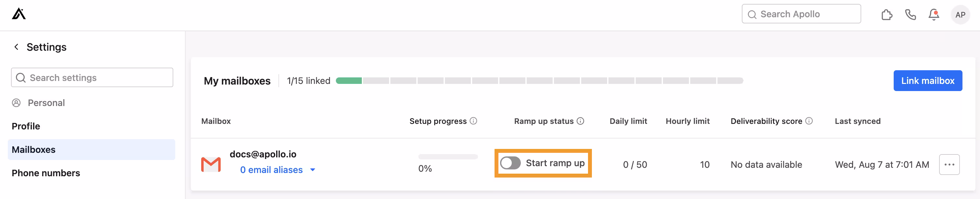This screenshot has height=199, width=980.
Task: Open the mailbox three-dot options menu
Action: [949, 164]
